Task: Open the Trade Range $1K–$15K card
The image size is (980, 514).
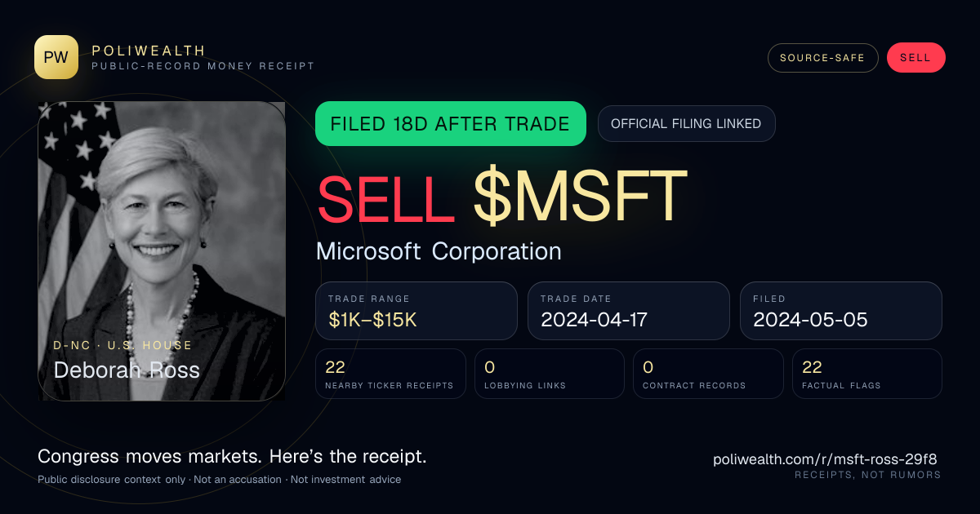Action: (x=416, y=311)
